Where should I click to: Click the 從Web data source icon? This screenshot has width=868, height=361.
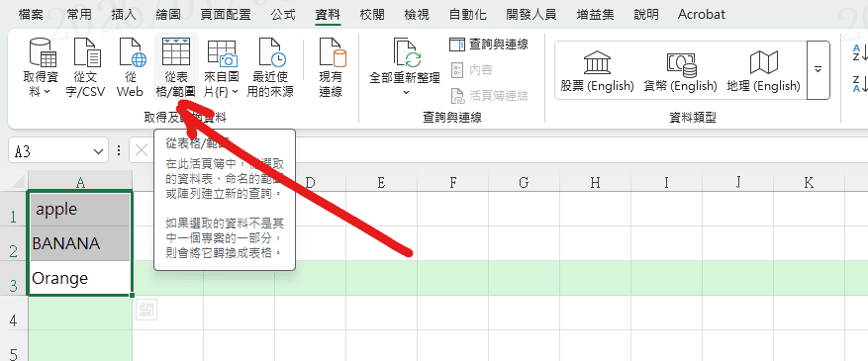point(130,67)
